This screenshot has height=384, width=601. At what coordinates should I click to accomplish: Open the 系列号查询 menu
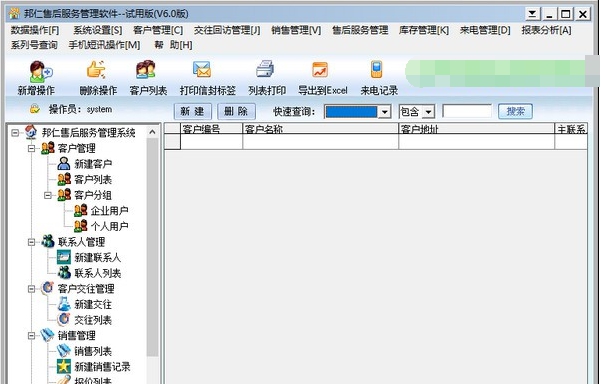(x=34, y=45)
